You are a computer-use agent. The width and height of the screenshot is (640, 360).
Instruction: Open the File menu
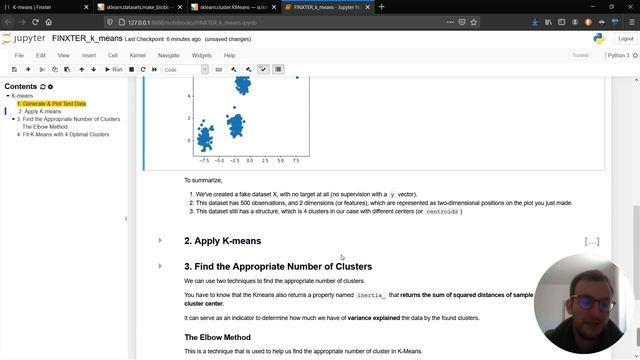tap(19, 56)
